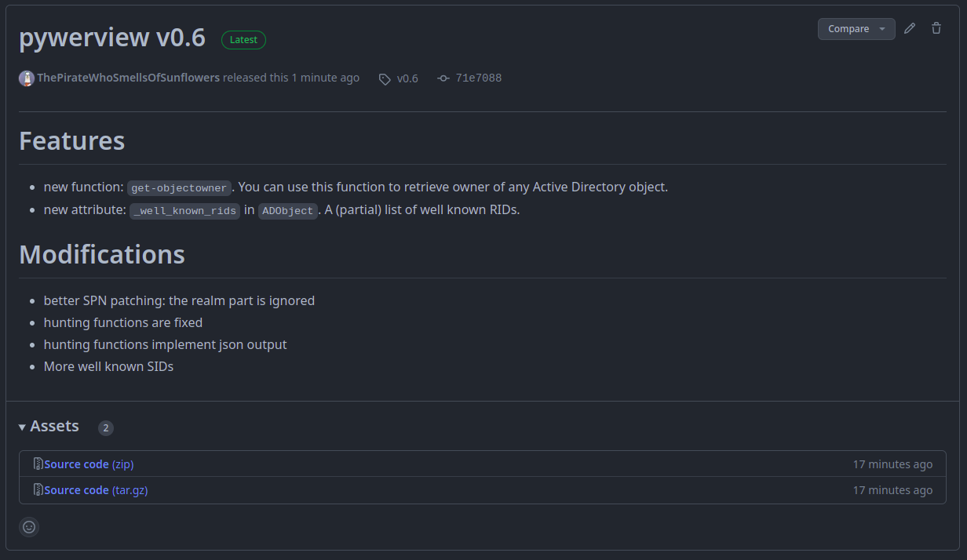Delete release with the trash icon
The image size is (967, 560).
point(936,28)
